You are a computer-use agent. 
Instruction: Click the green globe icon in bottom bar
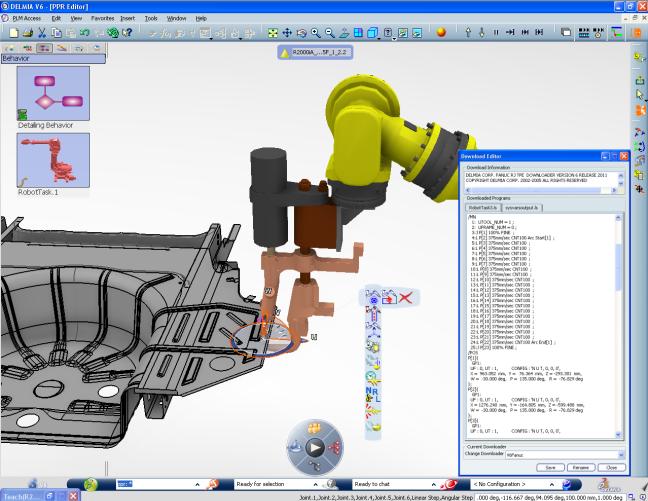[x=91, y=484]
